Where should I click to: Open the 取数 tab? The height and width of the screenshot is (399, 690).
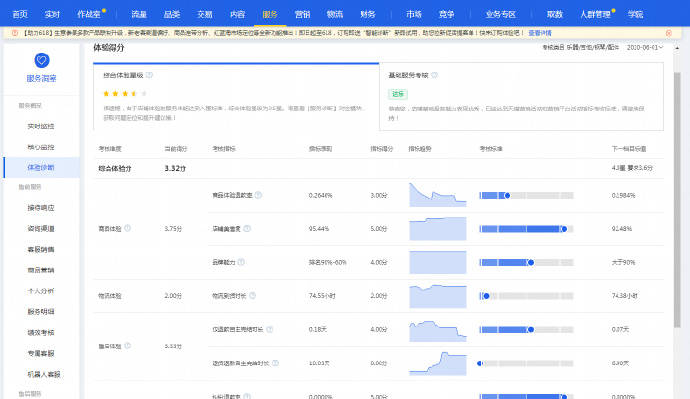coord(554,14)
